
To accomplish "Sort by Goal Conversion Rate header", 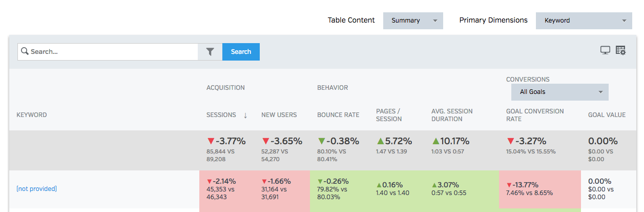I will coord(534,115).
